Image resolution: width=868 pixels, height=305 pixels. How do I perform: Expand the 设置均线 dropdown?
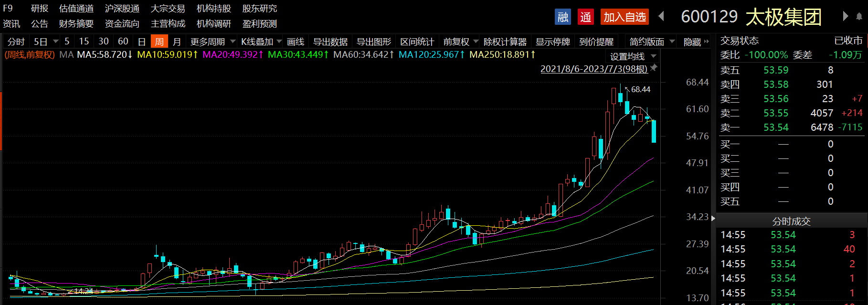tap(633, 56)
